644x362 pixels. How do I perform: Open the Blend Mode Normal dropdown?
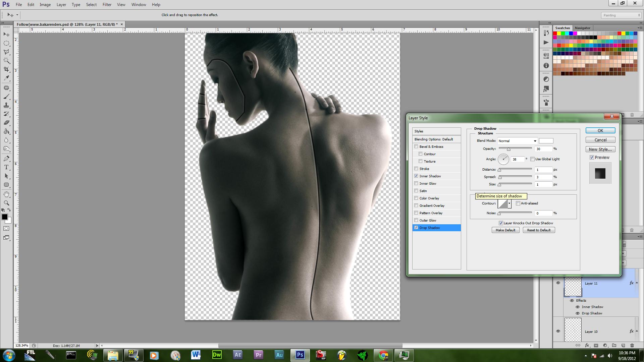(x=518, y=141)
